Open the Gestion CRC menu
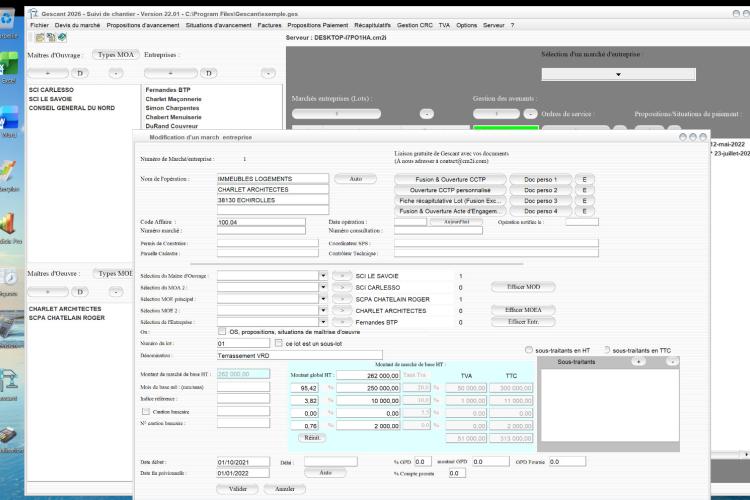 click(415, 25)
